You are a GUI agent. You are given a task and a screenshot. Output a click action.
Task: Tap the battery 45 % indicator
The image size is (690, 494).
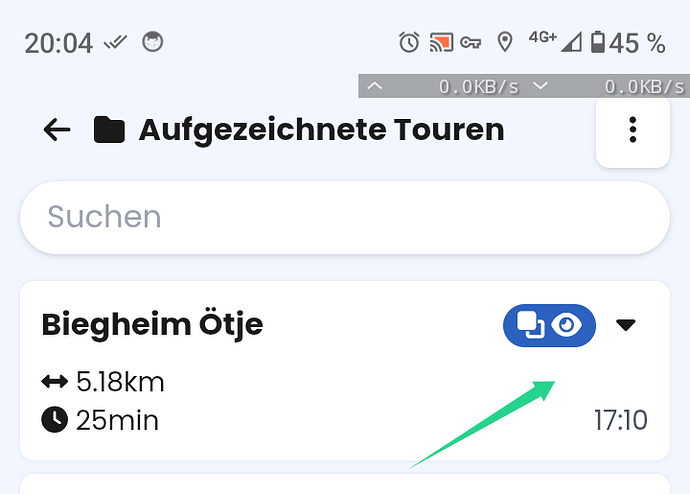point(628,43)
